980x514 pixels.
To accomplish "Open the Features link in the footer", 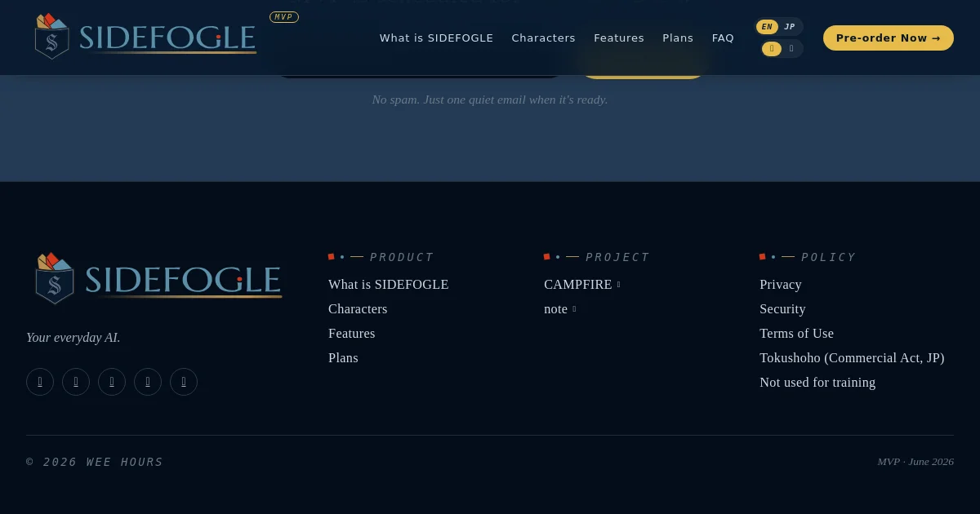I will click(x=352, y=334).
